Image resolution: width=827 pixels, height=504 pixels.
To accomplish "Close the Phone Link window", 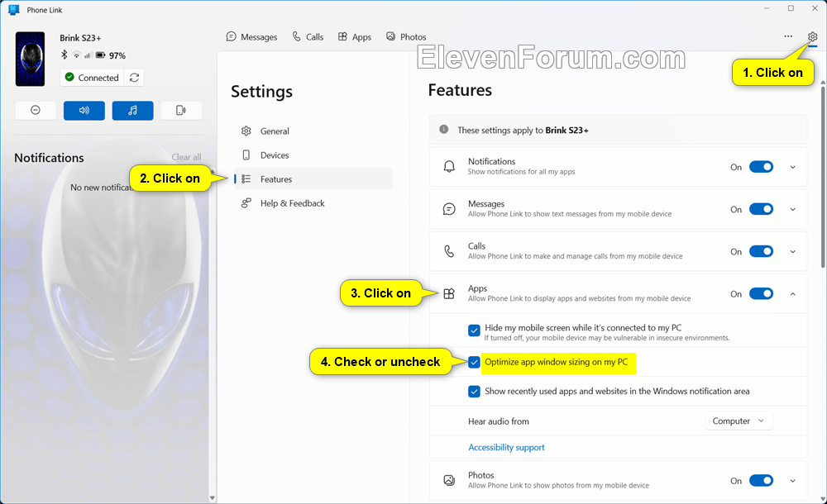I will click(x=815, y=8).
